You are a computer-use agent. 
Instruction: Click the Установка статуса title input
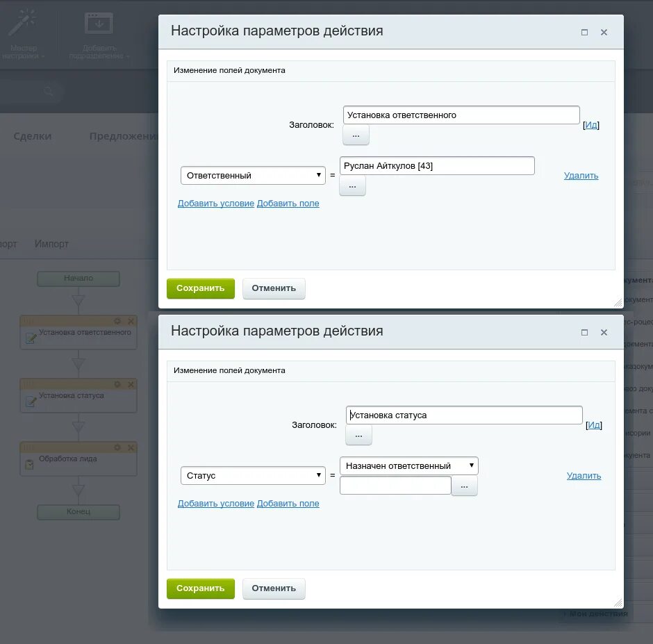coord(464,415)
